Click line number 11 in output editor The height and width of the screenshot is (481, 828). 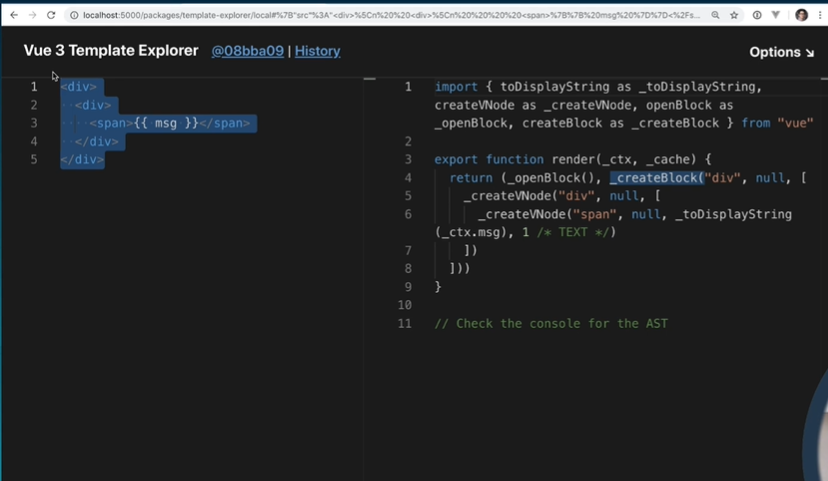(x=404, y=324)
